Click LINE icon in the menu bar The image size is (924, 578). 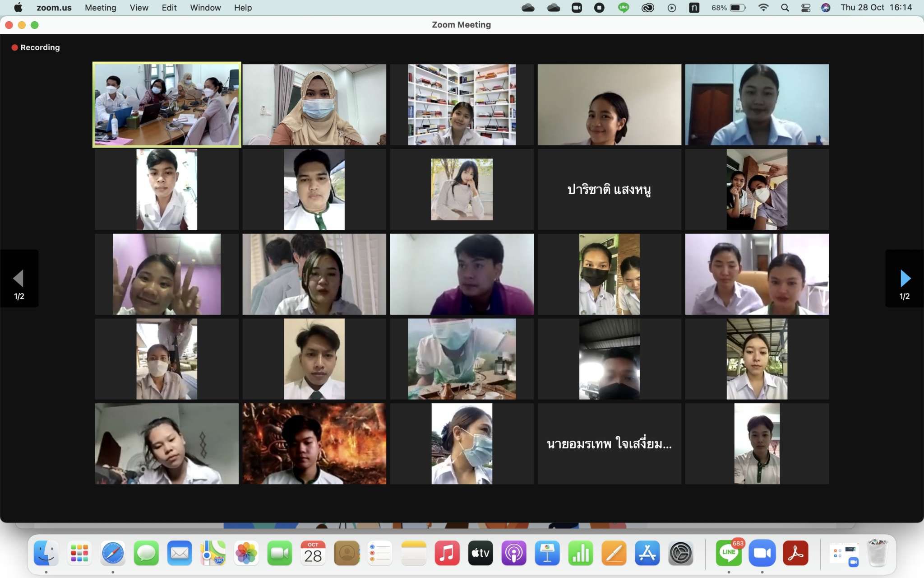(624, 8)
